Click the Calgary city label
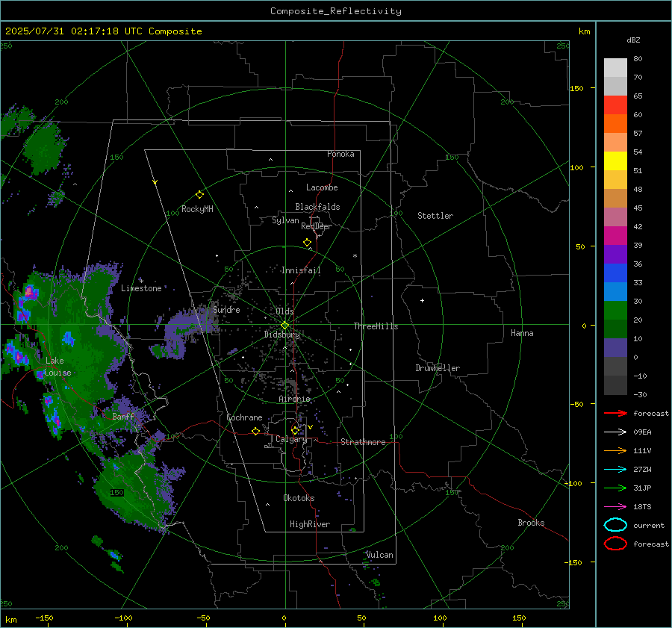 point(291,439)
